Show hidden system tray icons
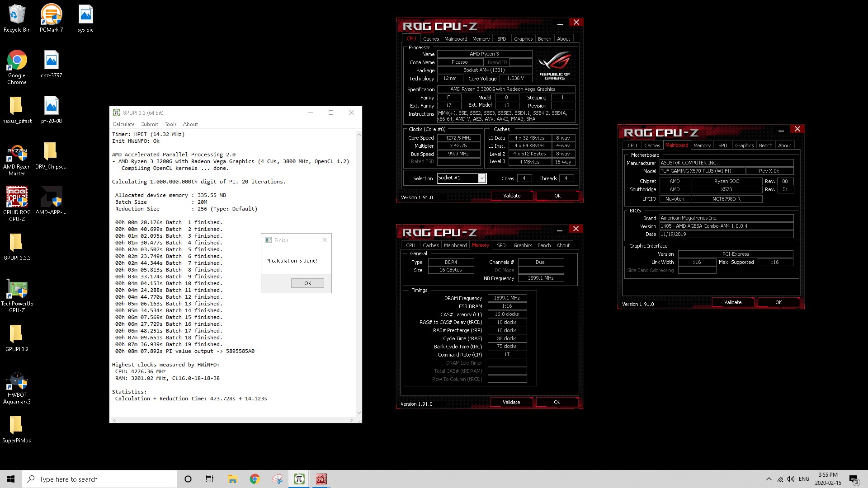 click(769, 479)
